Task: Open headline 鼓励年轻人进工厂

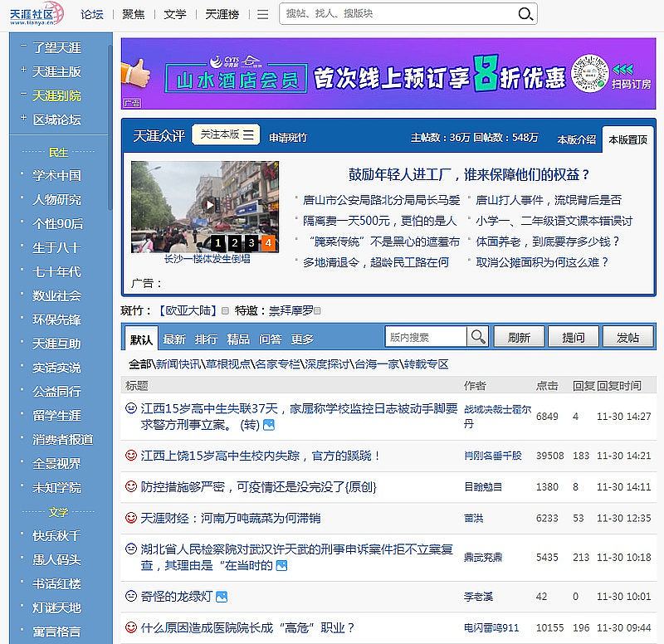Action: pyautogui.click(x=469, y=174)
